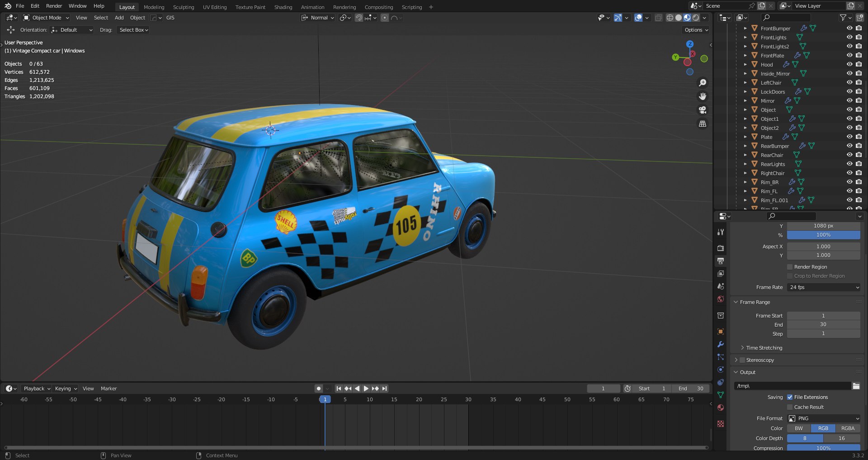Open the Texture properties checker tab
Viewport: 868px width, 460px height.
[x=721, y=424]
